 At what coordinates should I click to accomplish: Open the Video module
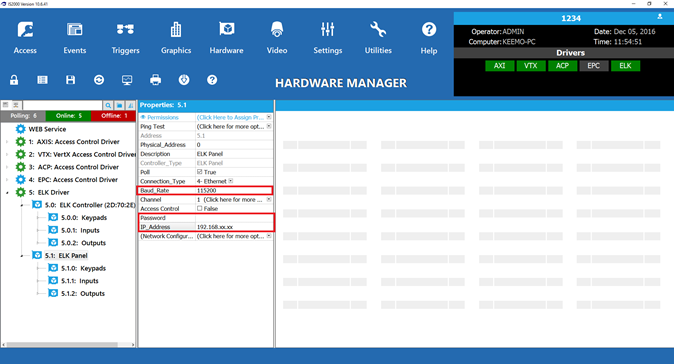point(277,38)
